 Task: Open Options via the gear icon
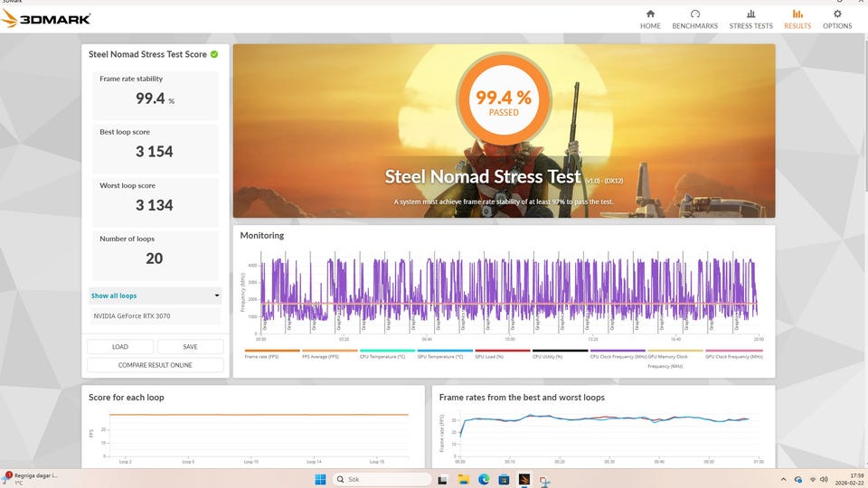pos(836,19)
